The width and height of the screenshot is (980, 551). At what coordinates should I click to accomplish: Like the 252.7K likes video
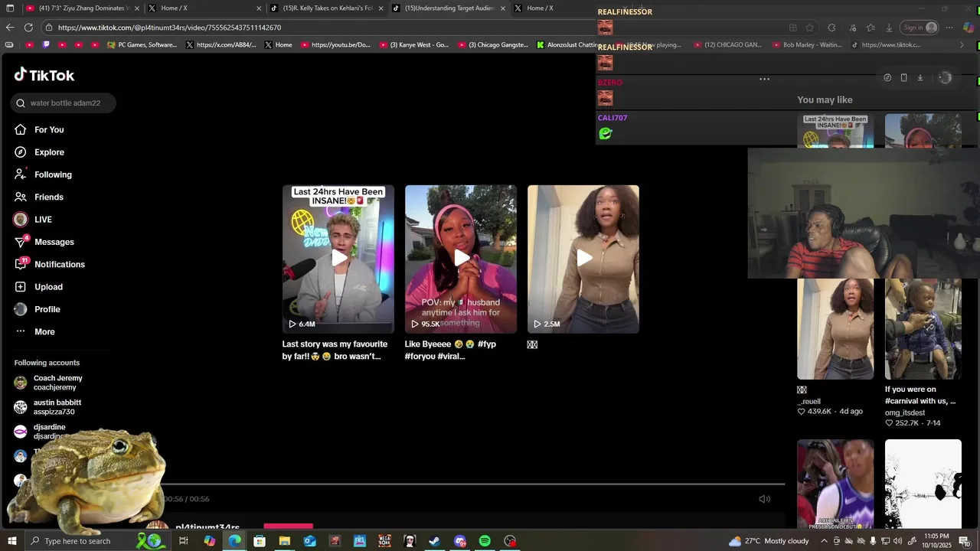[x=890, y=423]
